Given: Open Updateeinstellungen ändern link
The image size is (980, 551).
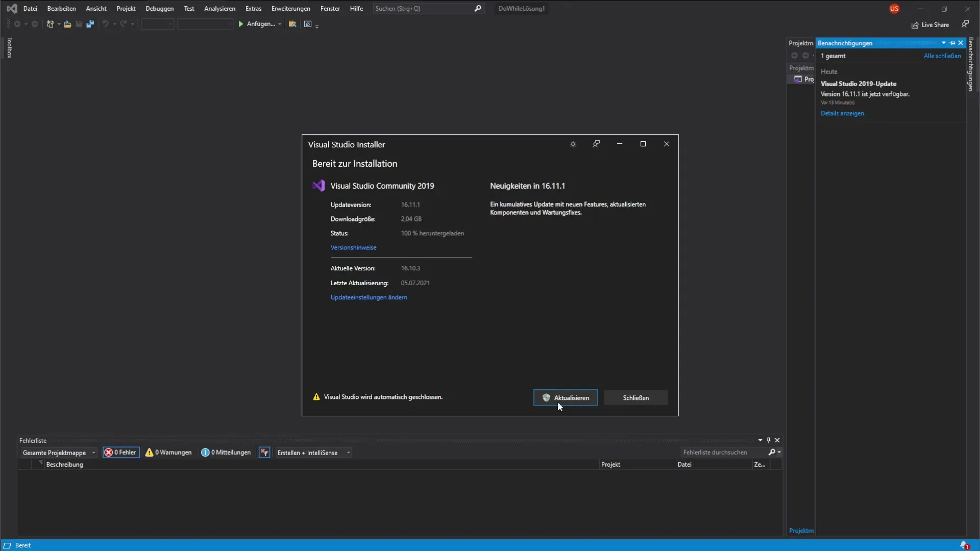Looking at the screenshot, I should click(369, 297).
